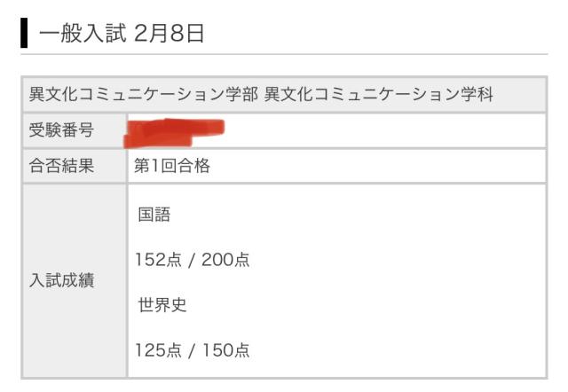
Task: Click the 150点 maximum score value
Action: [x=225, y=350]
